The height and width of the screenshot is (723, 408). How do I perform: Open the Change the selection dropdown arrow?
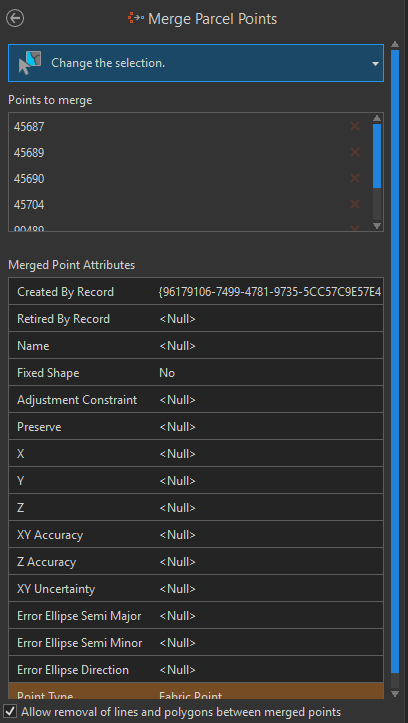click(x=376, y=64)
